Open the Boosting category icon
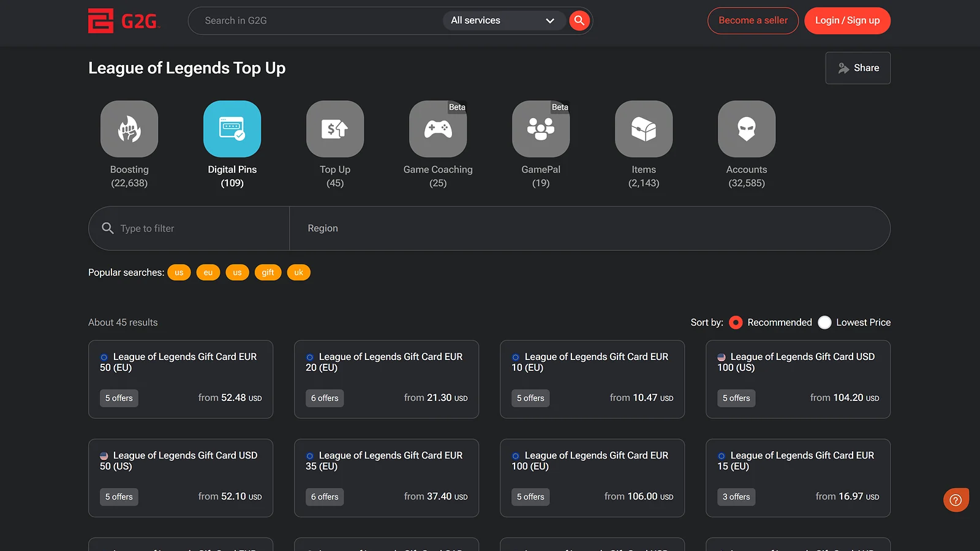The image size is (980, 551). click(129, 129)
